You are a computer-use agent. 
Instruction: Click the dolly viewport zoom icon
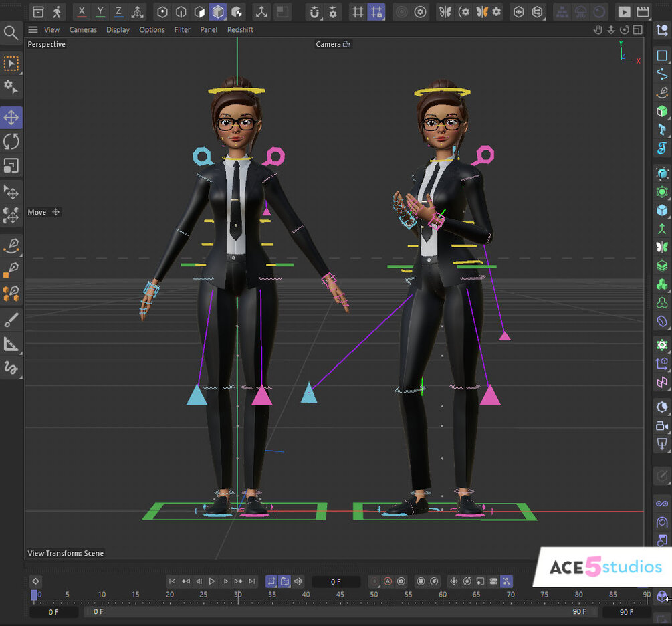click(x=611, y=29)
